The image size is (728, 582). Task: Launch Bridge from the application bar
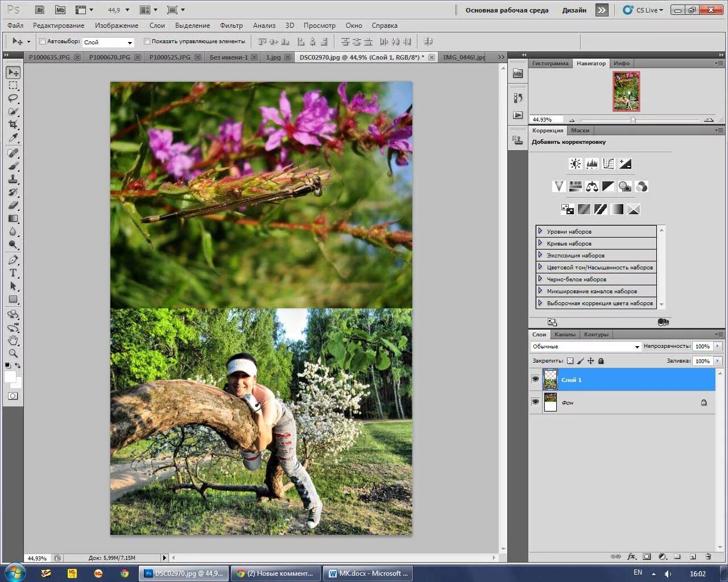pos(39,10)
